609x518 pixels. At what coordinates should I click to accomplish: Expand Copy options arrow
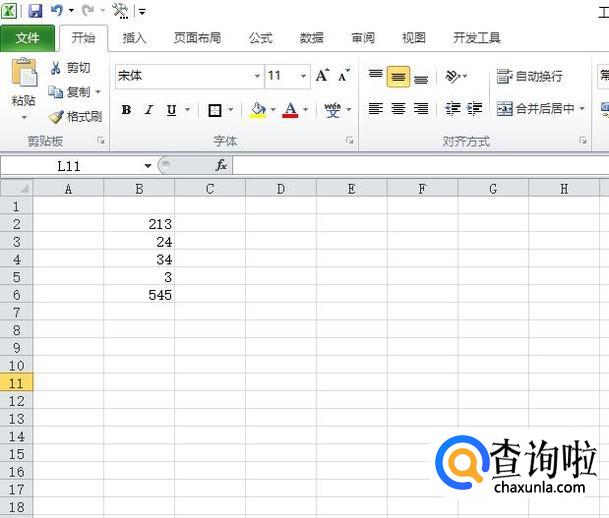tap(98, 92)
